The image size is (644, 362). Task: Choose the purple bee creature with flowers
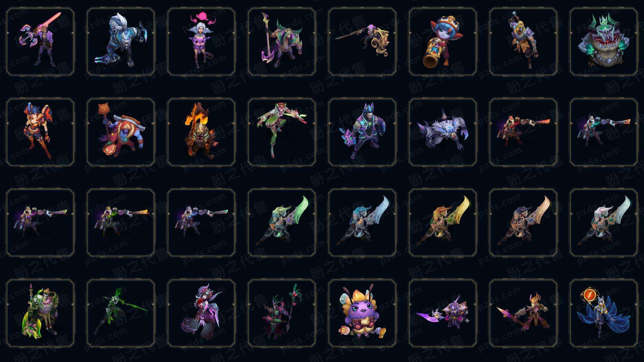[x=362, y=313]
